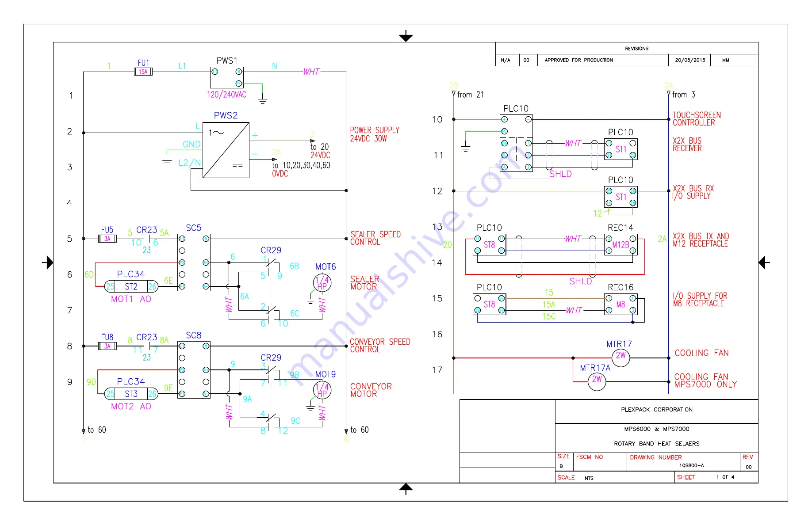The image size is (812, 525).
Task: Select the 'FSCM NO' field label
Action: tap(590, 457)
